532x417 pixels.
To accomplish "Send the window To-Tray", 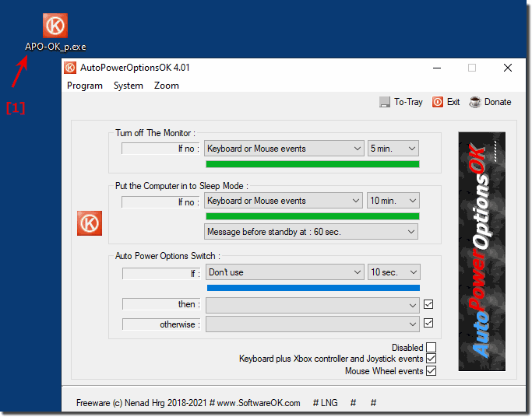I will click(408, 102).
